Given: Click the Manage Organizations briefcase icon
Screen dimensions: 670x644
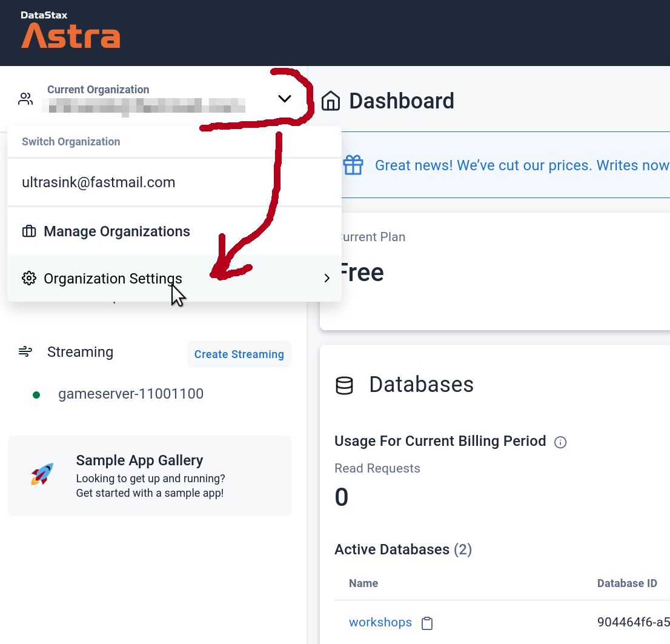Looking at the screenshot, I should point(29,231).
